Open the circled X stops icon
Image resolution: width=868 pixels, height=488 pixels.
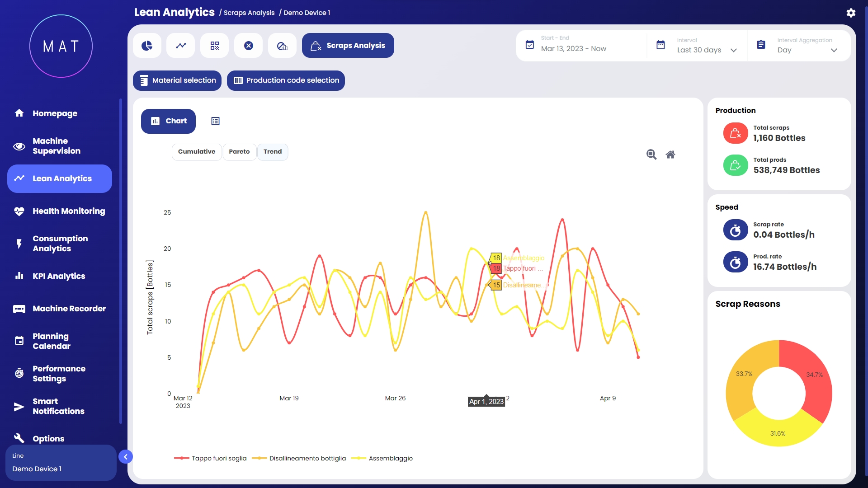click(x=249, y=46)
